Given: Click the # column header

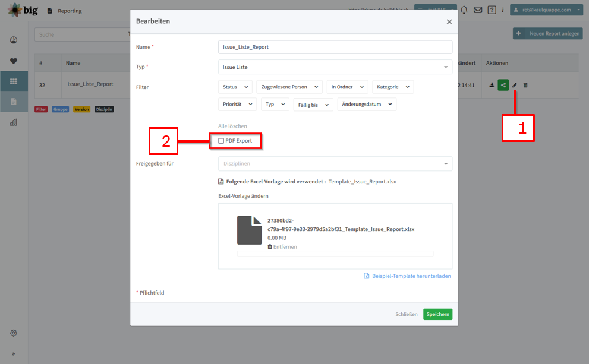Looking at the screenshot, I should tap(41, 63).
